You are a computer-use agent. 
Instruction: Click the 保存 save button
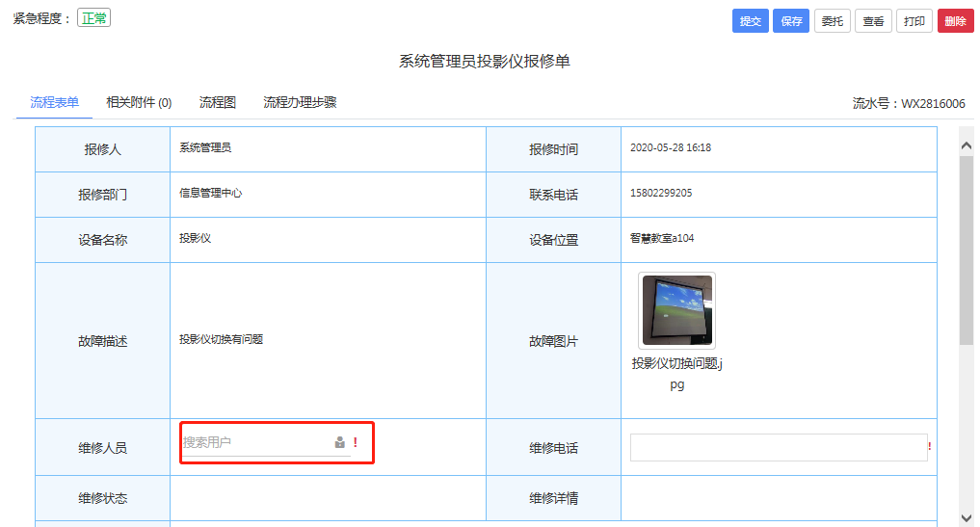tap(790, 21)
